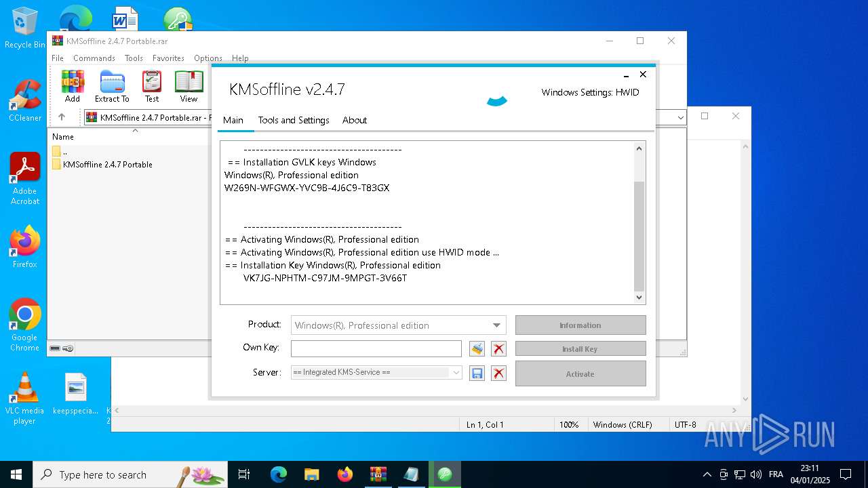The width and height of the screenshot is (868, 488).
Task: Click the KMSoffline taskbar icon
Action: click(444, 474)
